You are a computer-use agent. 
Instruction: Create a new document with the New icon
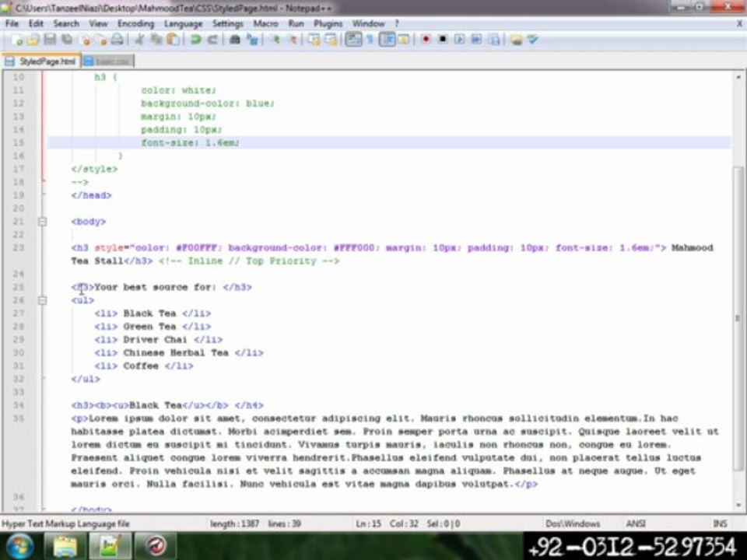(x=17, y=40)
